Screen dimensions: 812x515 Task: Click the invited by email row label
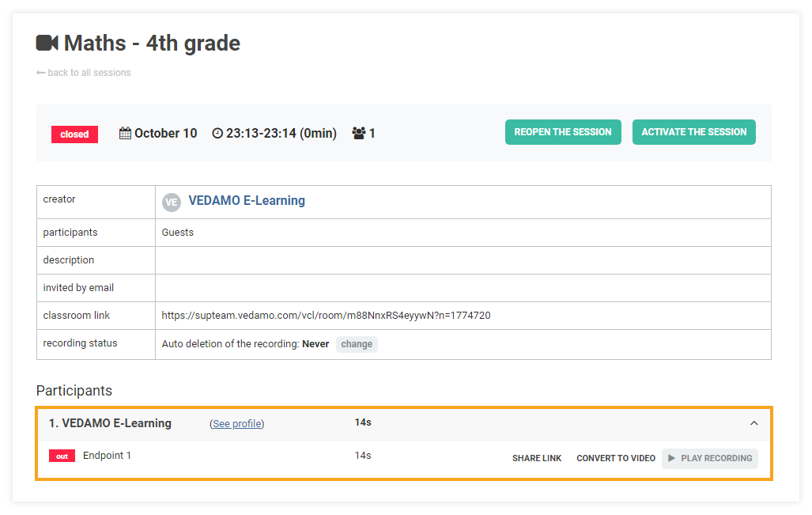coord(78,287)
